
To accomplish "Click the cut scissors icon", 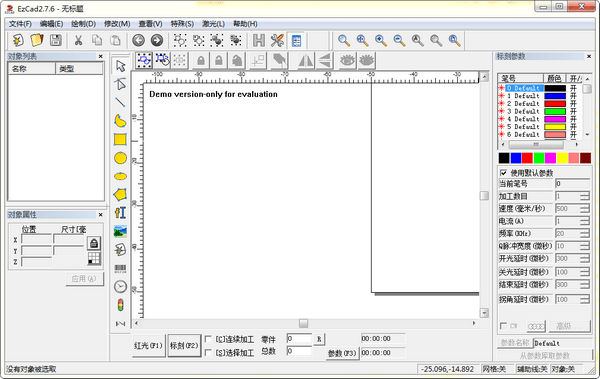I will [x=78, y=40].
